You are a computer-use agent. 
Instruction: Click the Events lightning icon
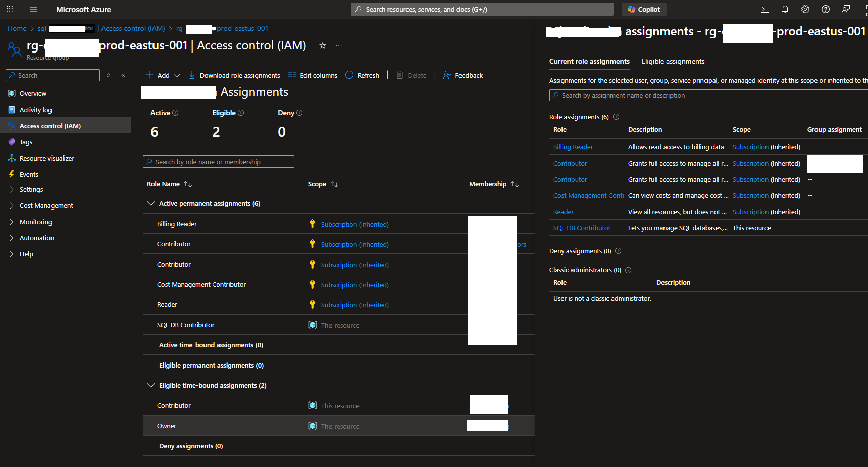(12, 174)
